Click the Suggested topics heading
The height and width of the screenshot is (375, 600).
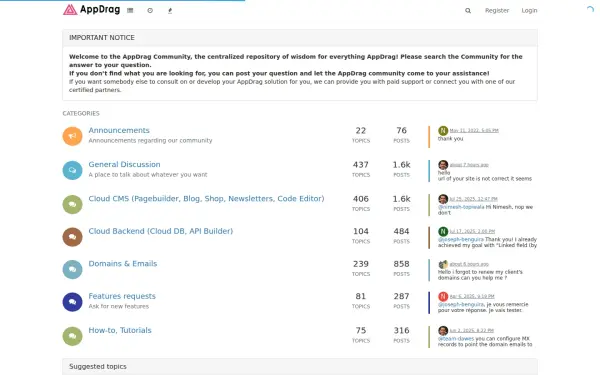(x=98, y=367)
